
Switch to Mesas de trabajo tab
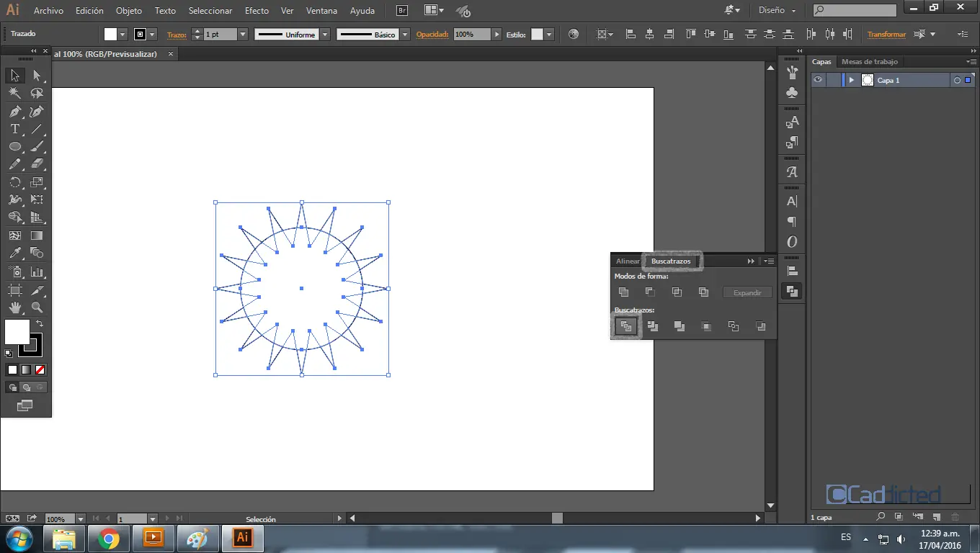[x=870, y=62]
